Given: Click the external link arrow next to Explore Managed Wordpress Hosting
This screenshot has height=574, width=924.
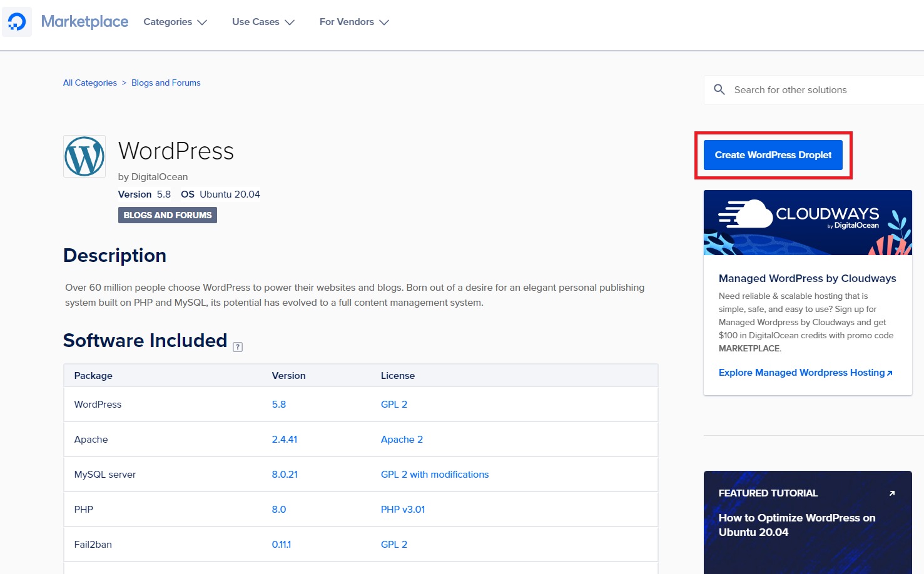Looking at the screenshot, I should point(890,373).
